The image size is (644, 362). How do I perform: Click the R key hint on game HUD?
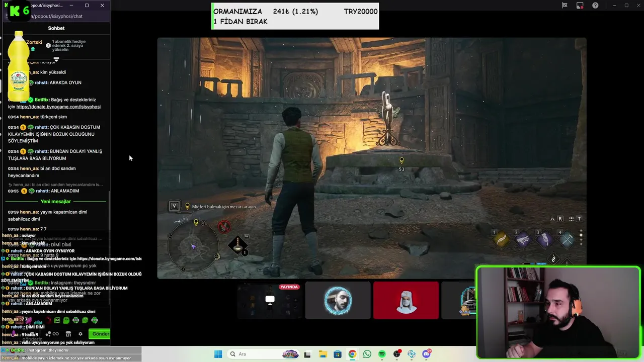pos(560,219)
